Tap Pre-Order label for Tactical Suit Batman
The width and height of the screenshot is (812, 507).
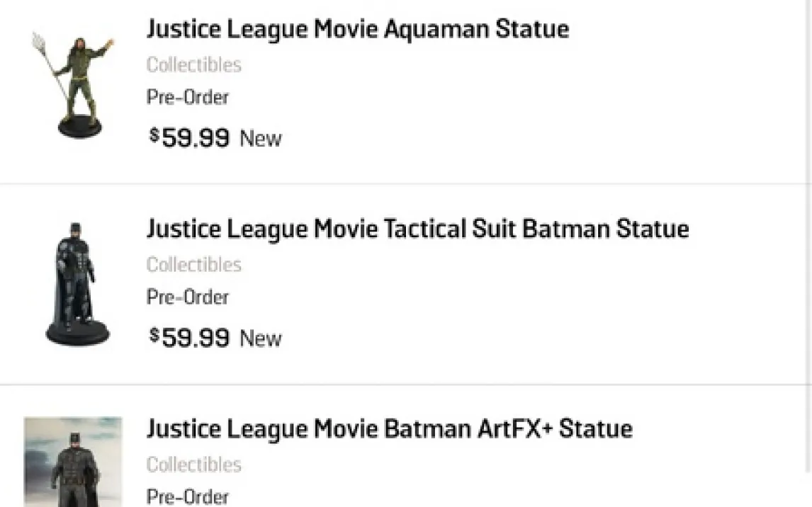187,297
